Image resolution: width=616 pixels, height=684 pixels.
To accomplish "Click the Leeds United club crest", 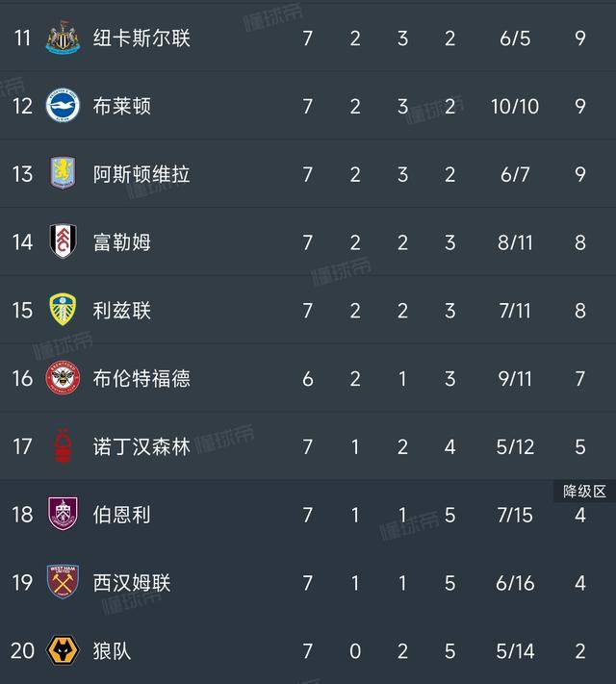I will tap(64, 311).
